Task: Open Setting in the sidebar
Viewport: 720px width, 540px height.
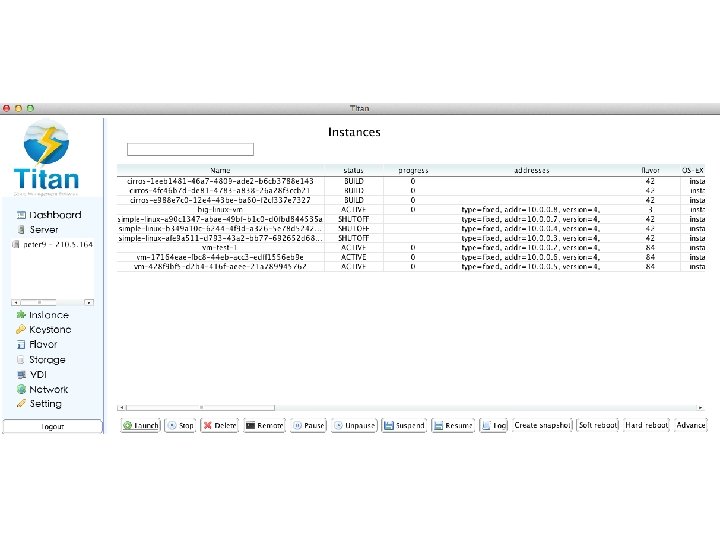Action: click(x=45, y=404)
